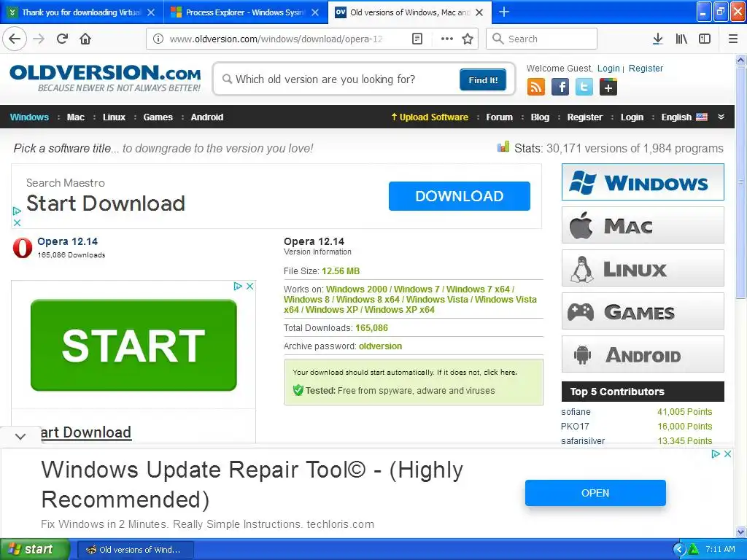
Task: Close the Old versions of Windows tab
Action: point(479,12)
